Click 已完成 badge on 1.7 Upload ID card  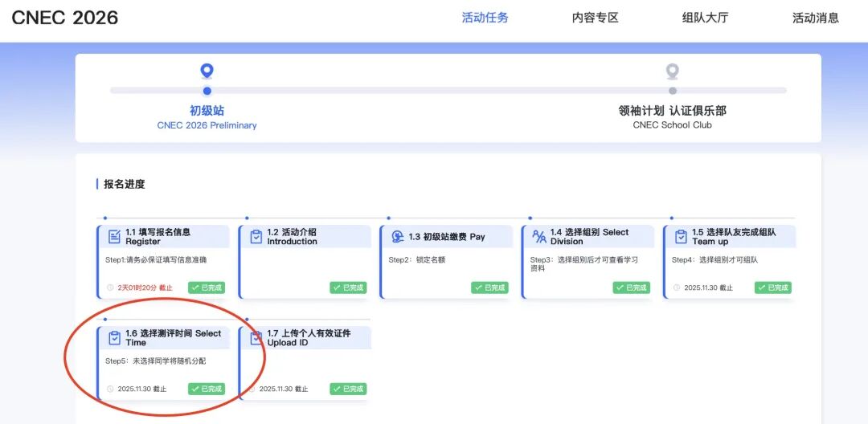tap(348, 389)
